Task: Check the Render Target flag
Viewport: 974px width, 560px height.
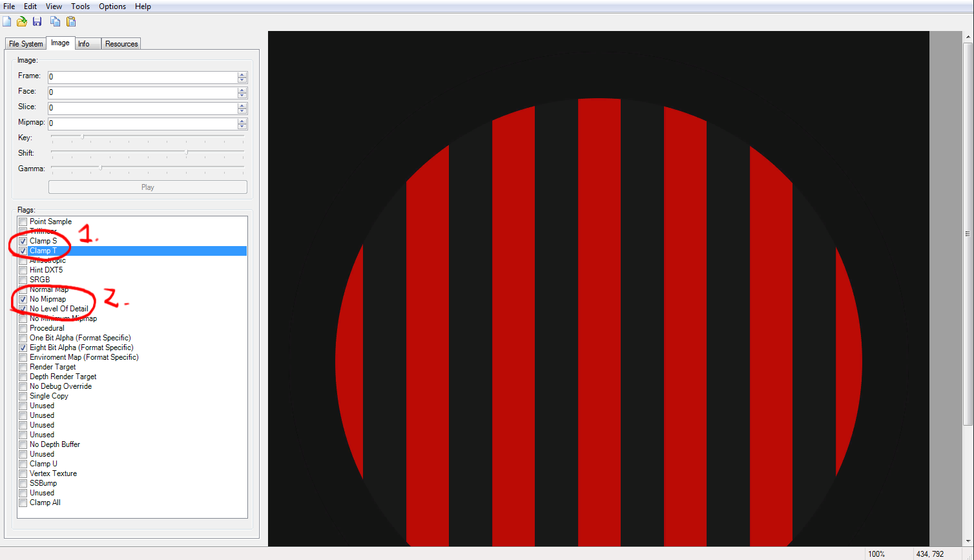Action: [23, 367]
